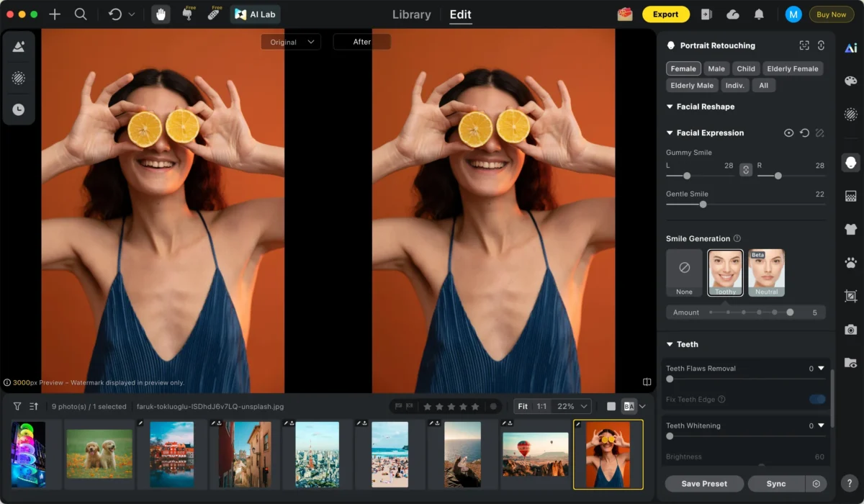Preview Facial Expression changes with the eye icon
The height and width of the screenshot is (504, 864).
tap(788, 132)
